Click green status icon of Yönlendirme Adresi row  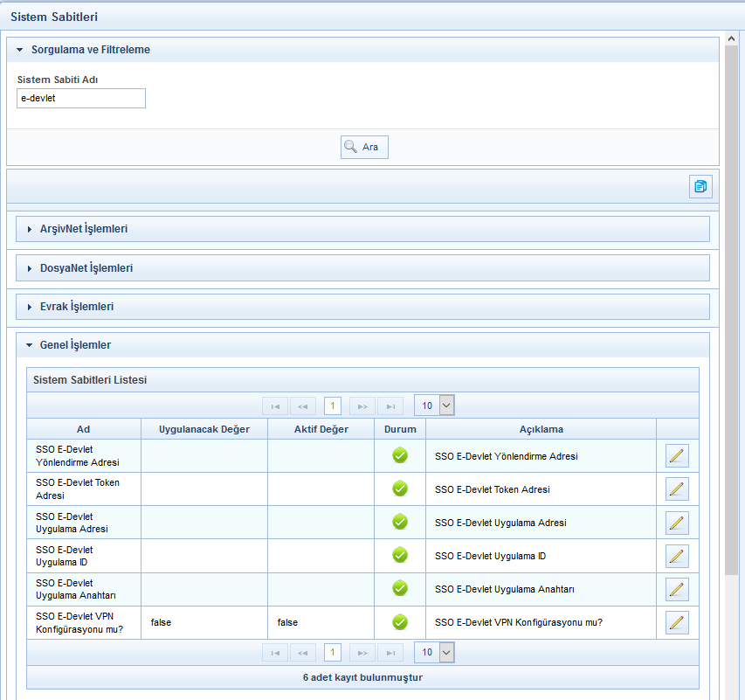pyautogui.click(x=400, y=455)
